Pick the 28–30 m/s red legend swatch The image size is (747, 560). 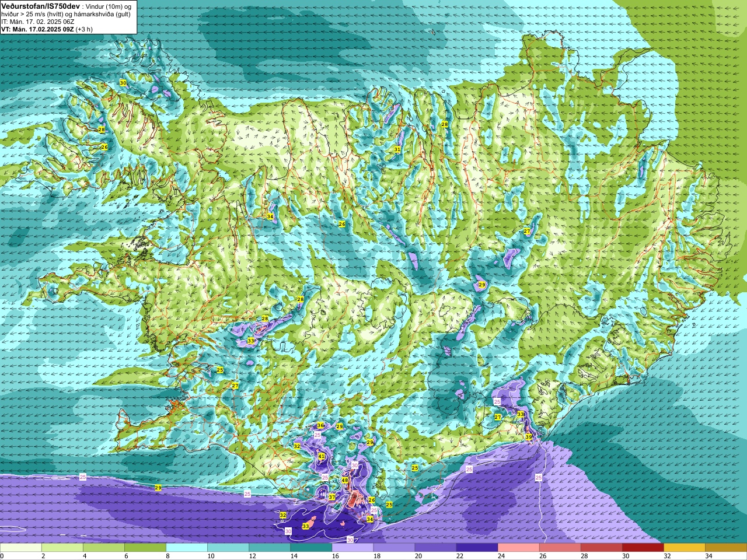pos(601,548)
